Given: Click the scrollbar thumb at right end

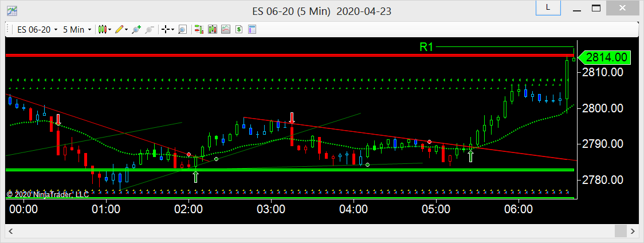Looking at the screenshot, I should point(621,231).
